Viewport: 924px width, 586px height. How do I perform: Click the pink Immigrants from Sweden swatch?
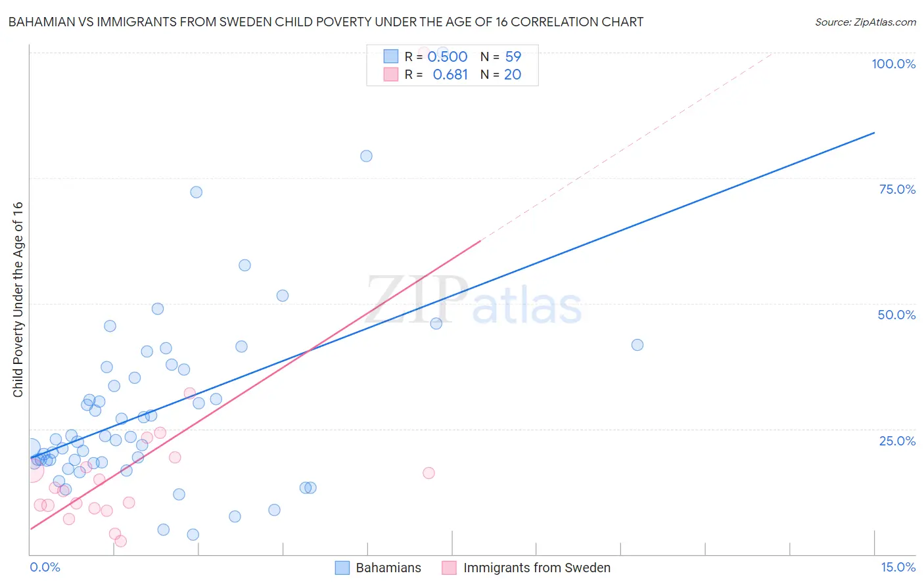tap(450, 568)
